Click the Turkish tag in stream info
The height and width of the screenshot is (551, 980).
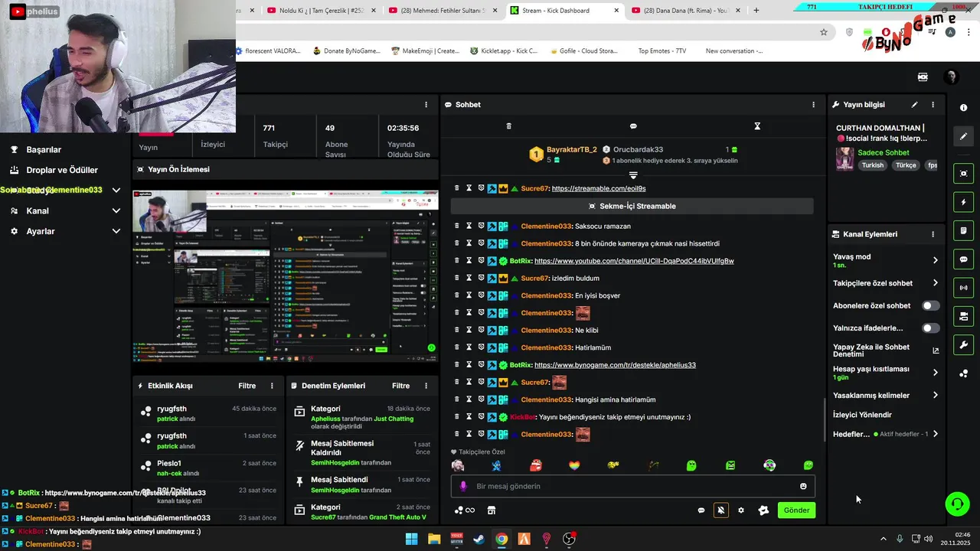[x=872, y=165]
